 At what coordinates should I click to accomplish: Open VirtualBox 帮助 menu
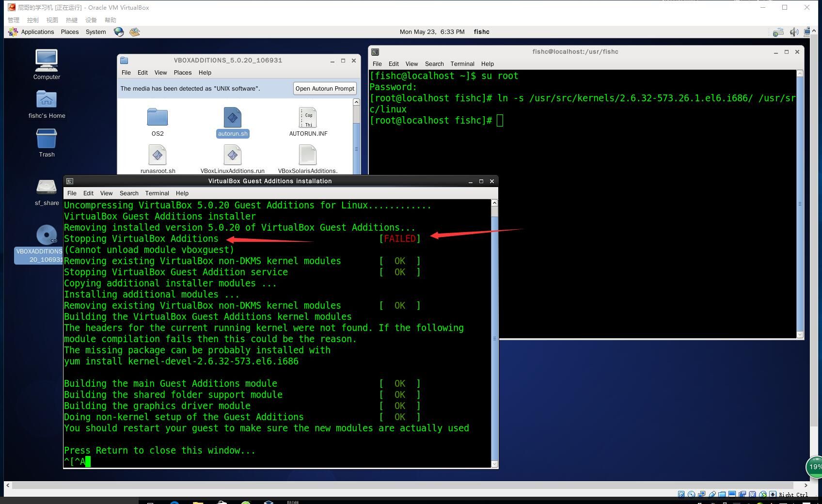point(111,20)
